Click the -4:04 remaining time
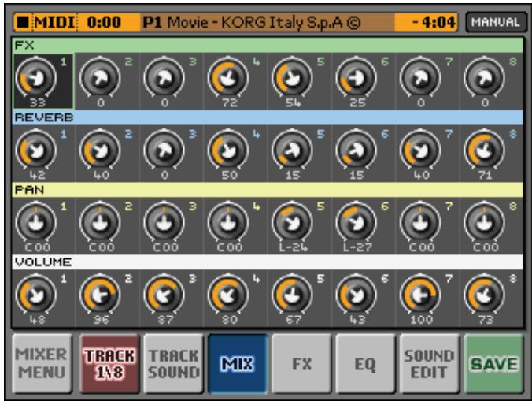This screenshot has width=532, height=401. tap(434, 22)
